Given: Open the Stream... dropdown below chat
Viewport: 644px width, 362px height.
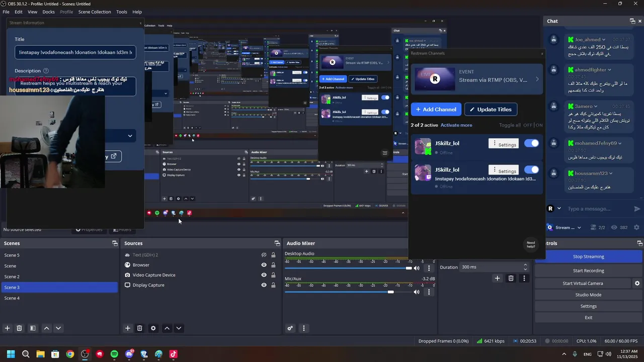Looking at the screenshot, I should [x=565, y=227].
